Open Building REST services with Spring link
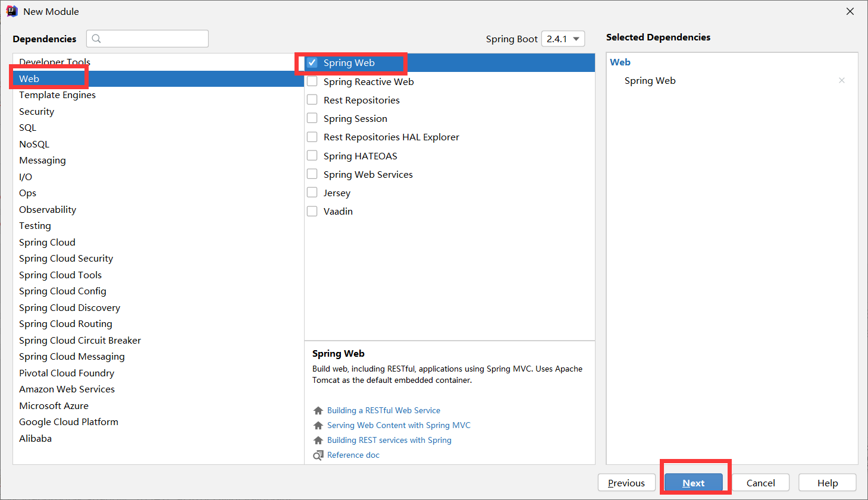 point(389,440)
